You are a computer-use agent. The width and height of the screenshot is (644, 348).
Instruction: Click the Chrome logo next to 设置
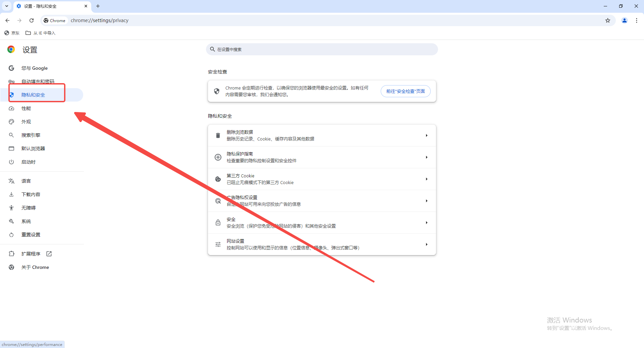coord(11,50)
